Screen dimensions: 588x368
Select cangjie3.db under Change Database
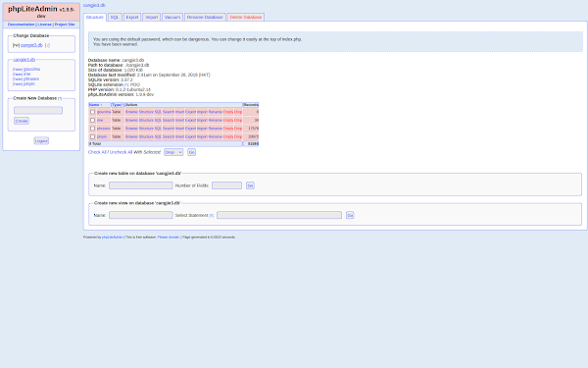click(x=31, y=45)
